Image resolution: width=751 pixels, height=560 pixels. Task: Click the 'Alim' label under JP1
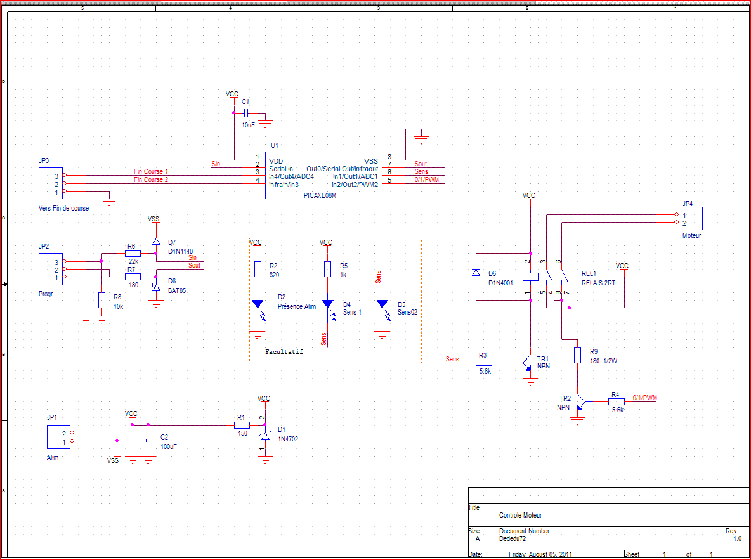tap(53, 457)
